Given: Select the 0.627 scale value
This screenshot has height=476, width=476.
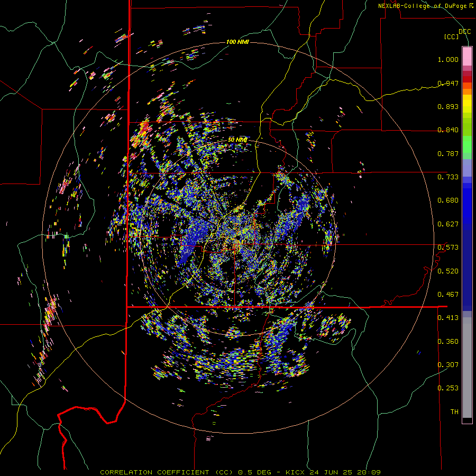Looking at the screenshot, I should pos(448,224).
